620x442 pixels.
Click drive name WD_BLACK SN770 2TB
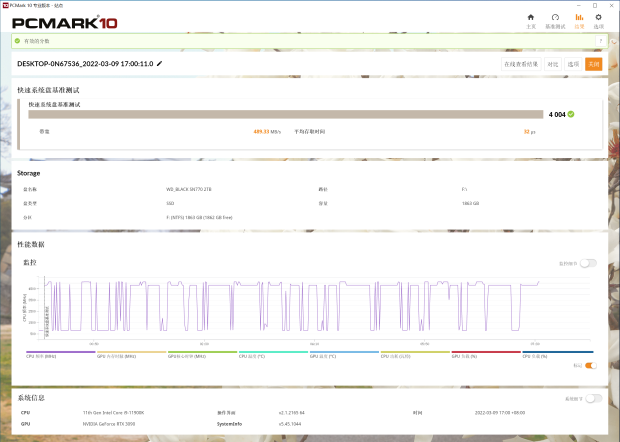coord(189,189)
